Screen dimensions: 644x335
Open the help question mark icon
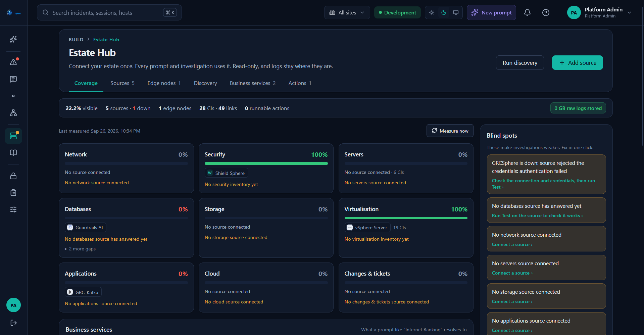(546, 13)
